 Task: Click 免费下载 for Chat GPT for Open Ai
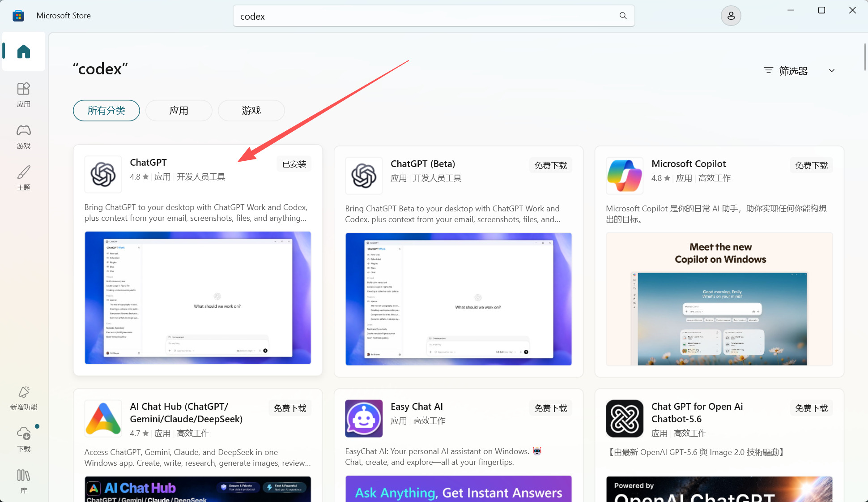tap(811, 408)
